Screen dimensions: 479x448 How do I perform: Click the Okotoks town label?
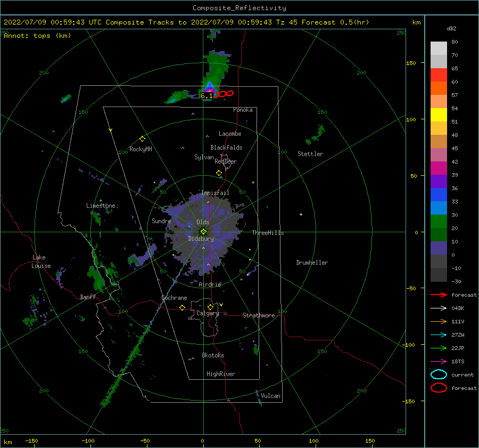coord(213,355)
